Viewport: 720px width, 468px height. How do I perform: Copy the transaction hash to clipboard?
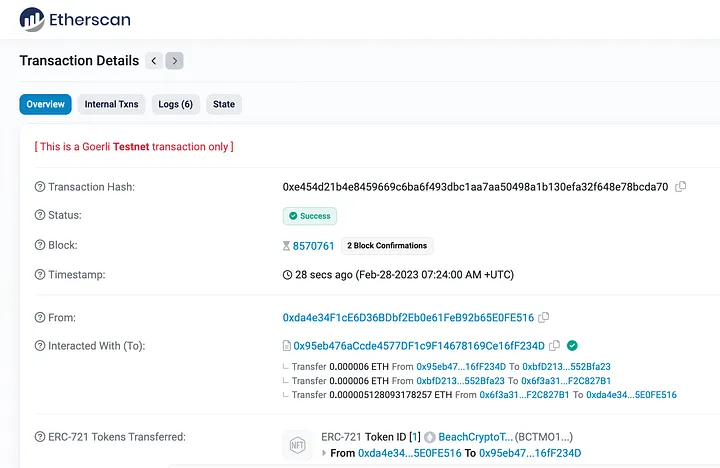coord(681,187)
